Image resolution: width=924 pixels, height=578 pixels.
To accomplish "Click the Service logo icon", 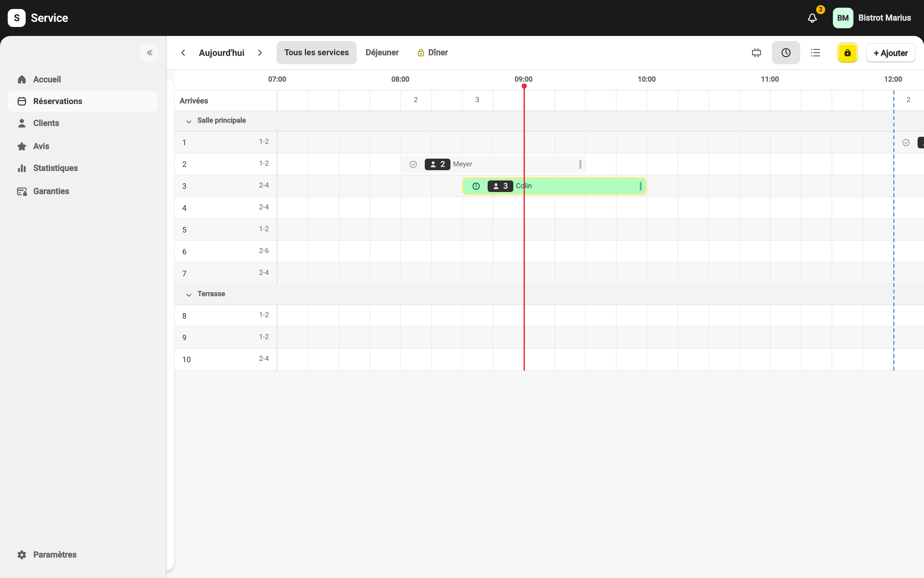I will [17, 18].
